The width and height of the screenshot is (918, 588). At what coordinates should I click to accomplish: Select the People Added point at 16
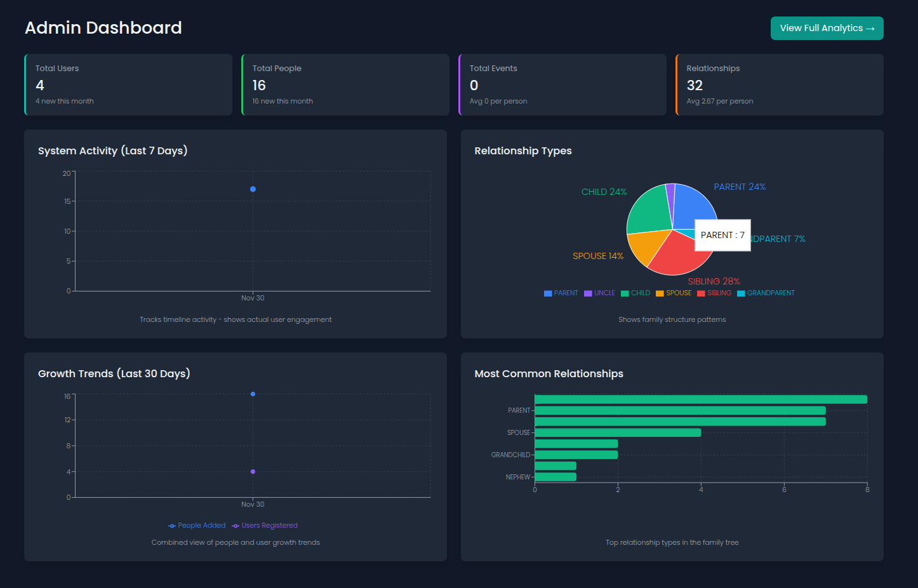pos(253,394)
